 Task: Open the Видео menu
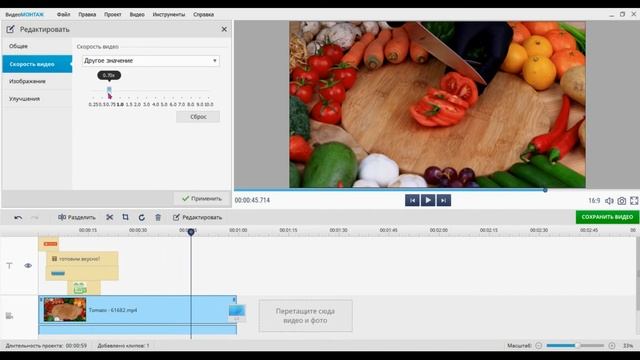(x=137, y=14)
